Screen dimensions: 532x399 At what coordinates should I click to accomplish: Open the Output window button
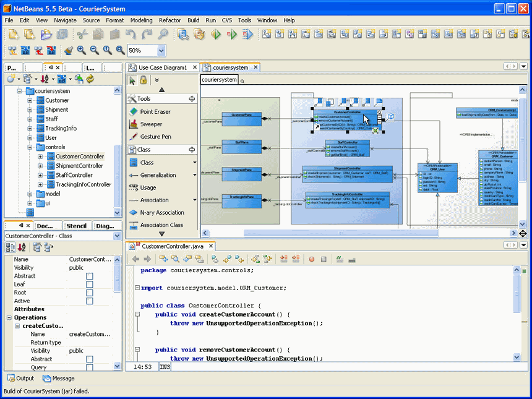click(20, 379)
